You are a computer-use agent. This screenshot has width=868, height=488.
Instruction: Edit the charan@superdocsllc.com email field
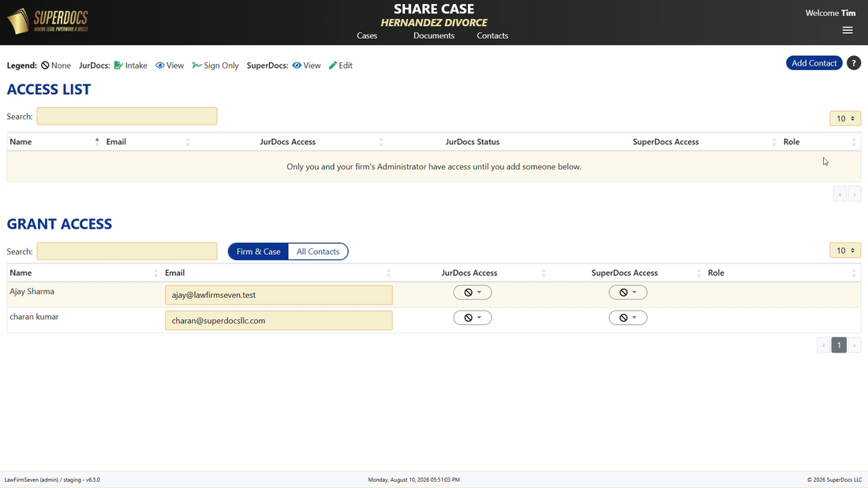tap(279, 320)
